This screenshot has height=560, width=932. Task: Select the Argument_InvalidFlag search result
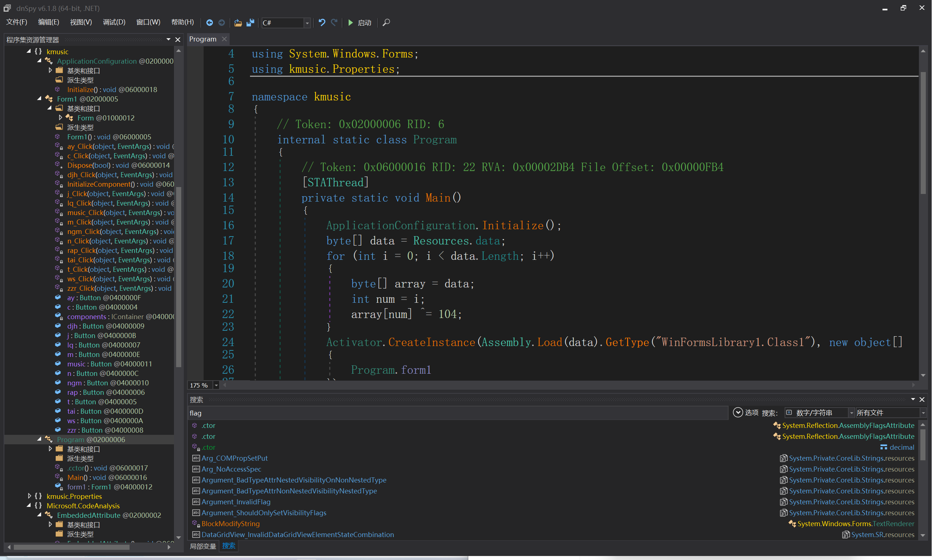pyautogui.click(x=236, y=501)
